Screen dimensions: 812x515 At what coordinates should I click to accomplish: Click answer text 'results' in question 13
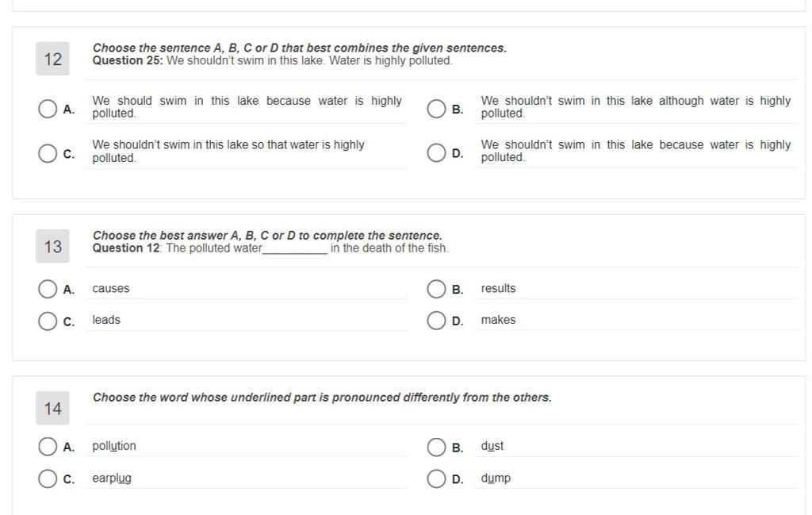498,289
